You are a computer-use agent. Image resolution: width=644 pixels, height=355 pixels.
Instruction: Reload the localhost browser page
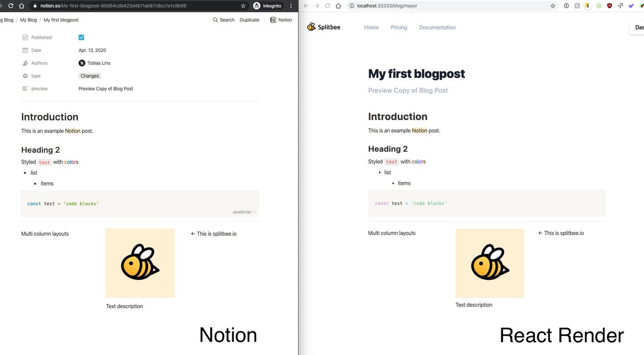[327, 6]
